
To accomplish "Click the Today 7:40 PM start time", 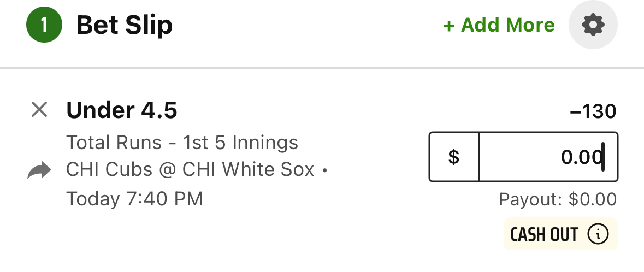I will [134, 199].
